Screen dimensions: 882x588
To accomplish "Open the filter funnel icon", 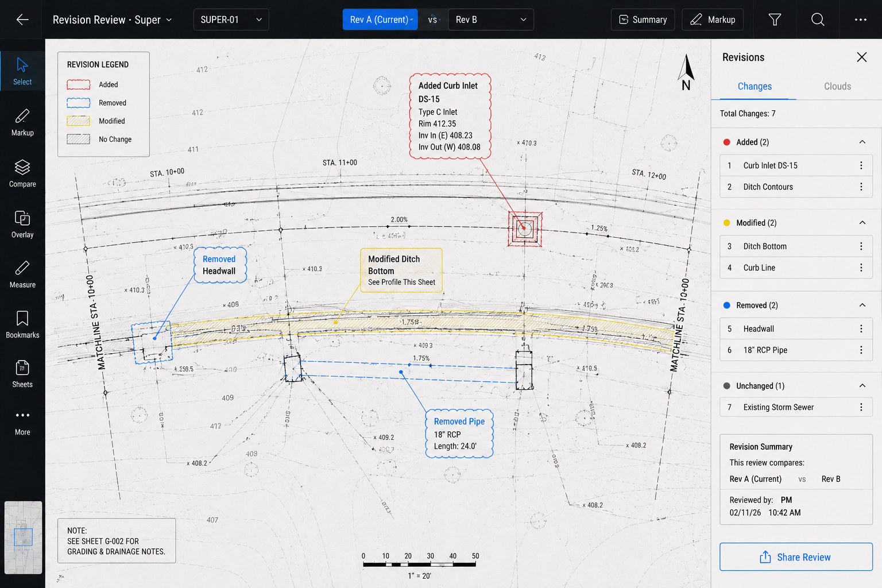I will [775, 20].
